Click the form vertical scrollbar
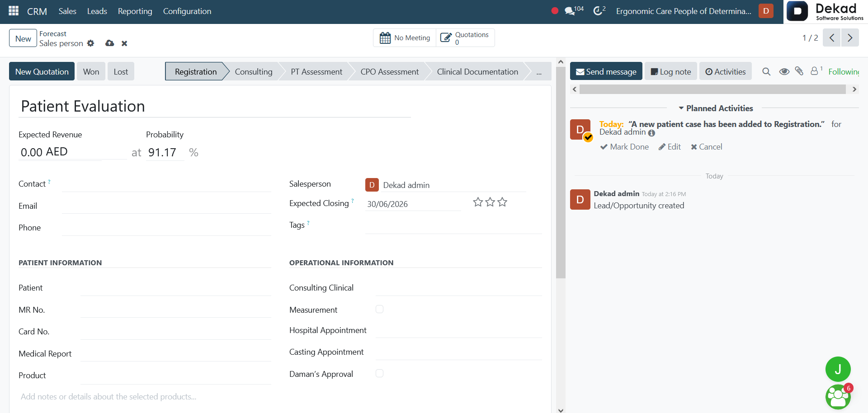868x413 pixels. pos(561,172)
